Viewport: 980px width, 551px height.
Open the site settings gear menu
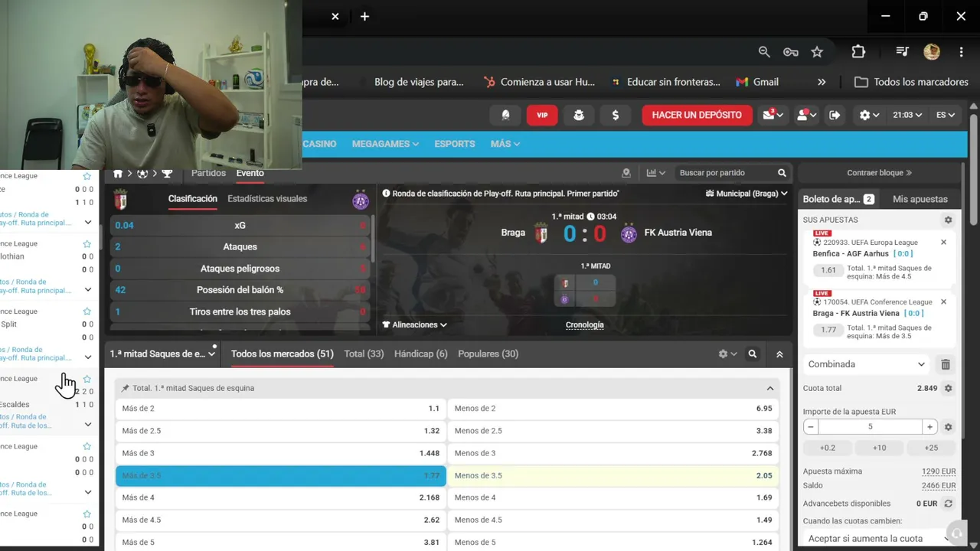(869, 115)
